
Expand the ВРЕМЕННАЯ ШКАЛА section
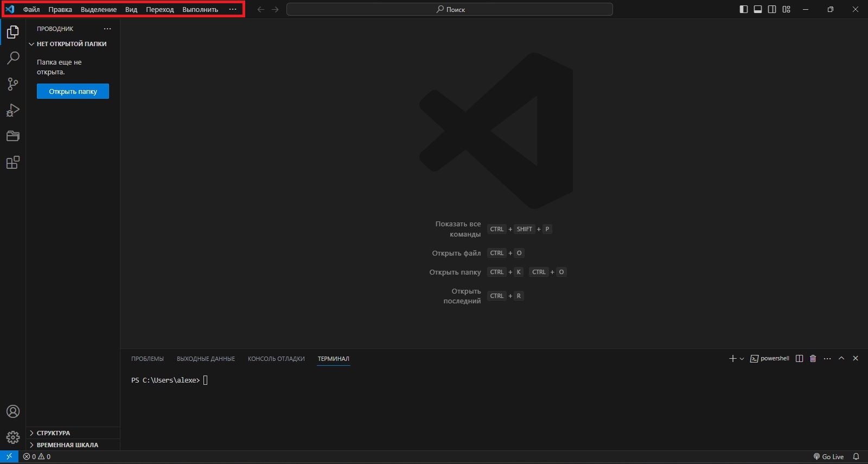click(x=73, y=445)
